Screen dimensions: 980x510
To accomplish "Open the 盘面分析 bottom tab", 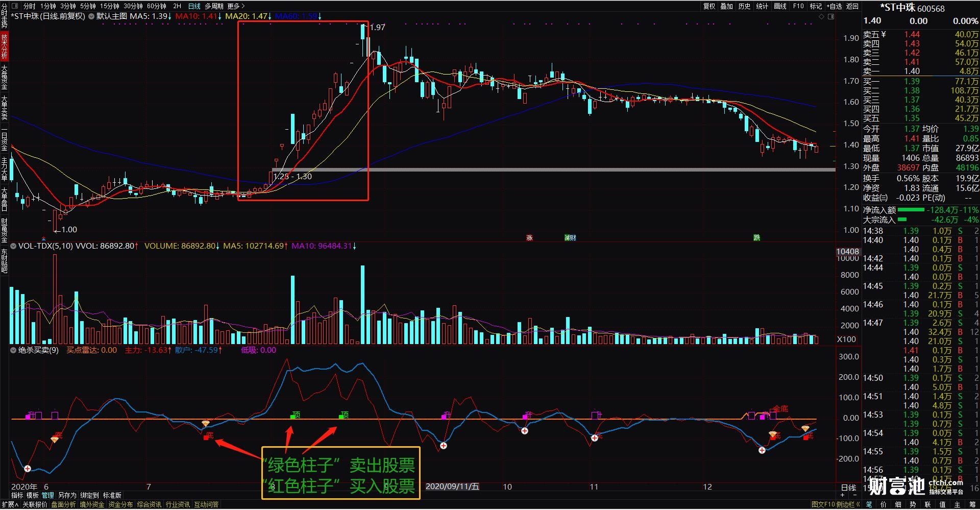I will (63, 504).
